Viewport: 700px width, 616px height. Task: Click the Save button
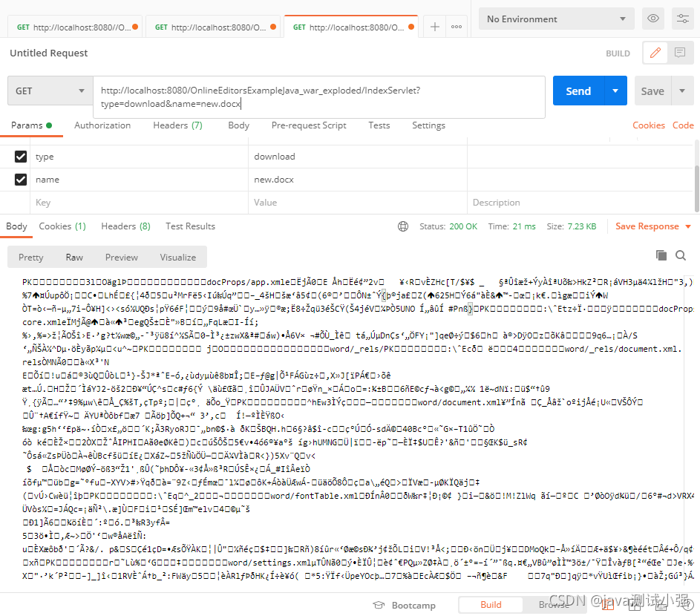652,91
